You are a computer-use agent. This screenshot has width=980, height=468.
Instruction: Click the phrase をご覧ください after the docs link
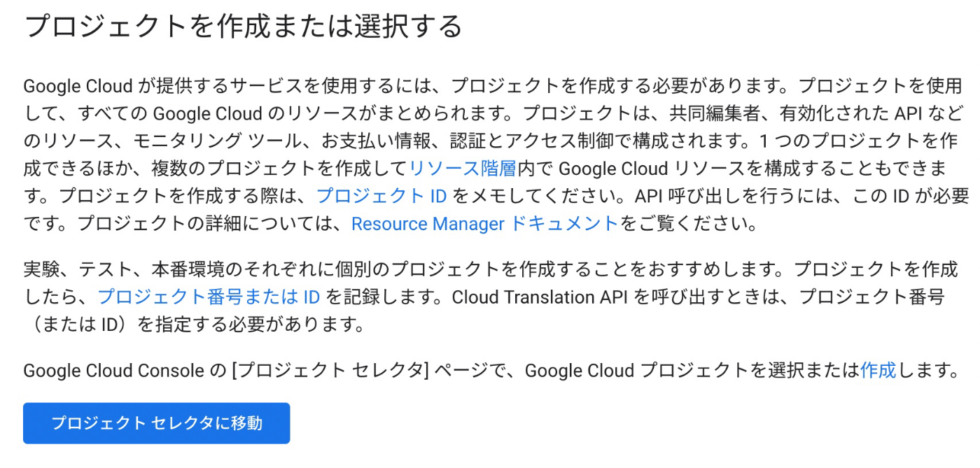[688, 224]
